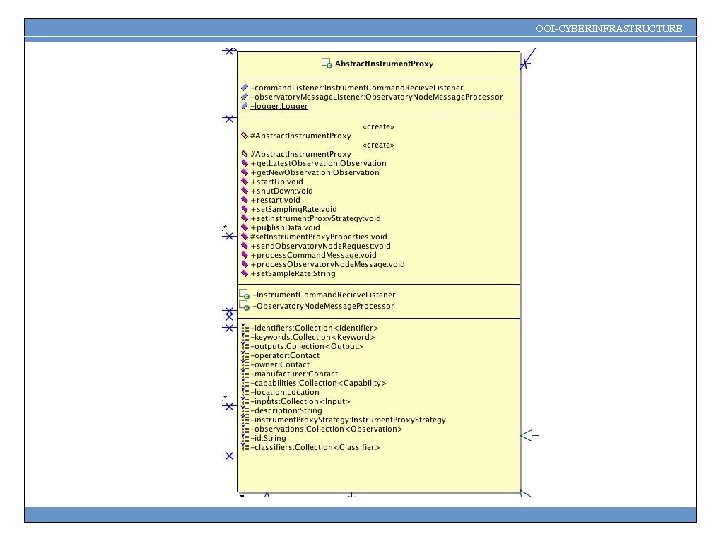This screenshot has height=540, width=720.
Task: Select the +getNewObservation:Observation operation
Action: coord(315,172)
